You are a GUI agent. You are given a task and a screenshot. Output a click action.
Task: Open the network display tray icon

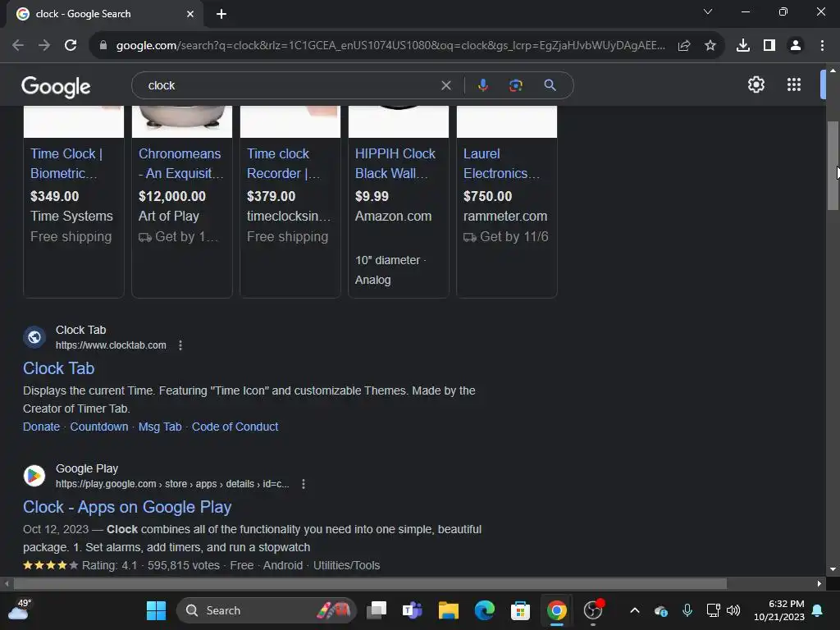713,610
